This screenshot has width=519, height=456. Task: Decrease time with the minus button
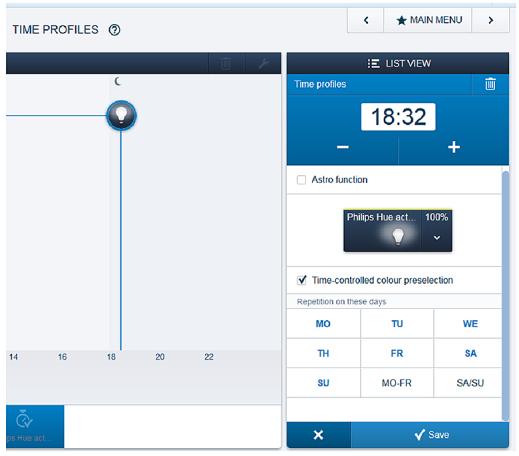click(x=343, y=147)
